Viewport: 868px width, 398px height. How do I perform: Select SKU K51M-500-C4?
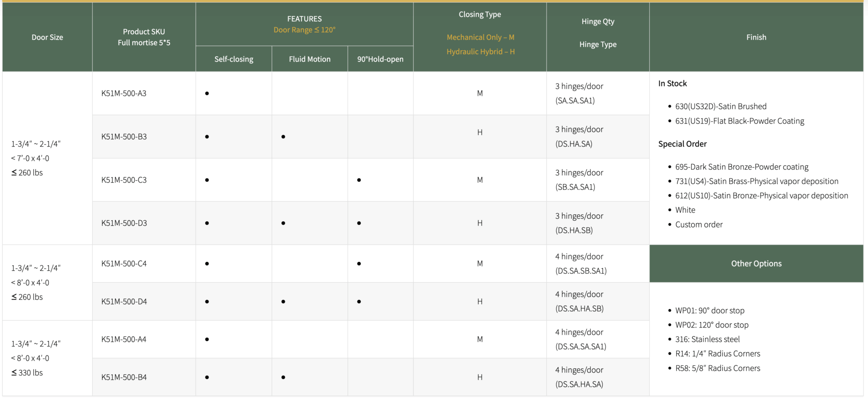[124, 264]
